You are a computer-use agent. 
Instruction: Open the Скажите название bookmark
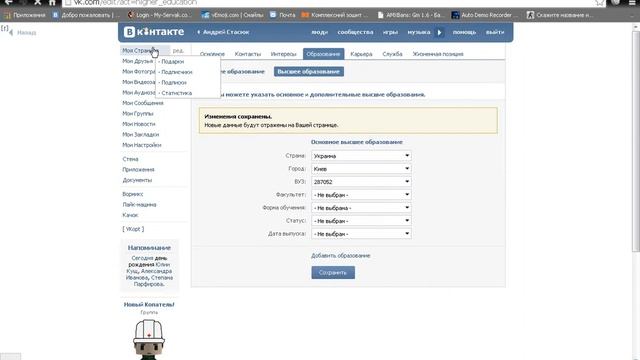(x=560, y=15)
